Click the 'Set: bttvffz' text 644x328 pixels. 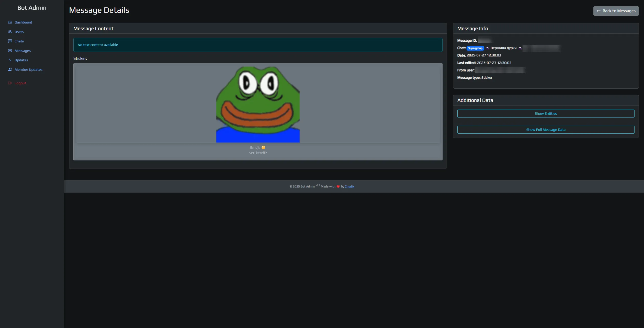click(x=258, y=153)
